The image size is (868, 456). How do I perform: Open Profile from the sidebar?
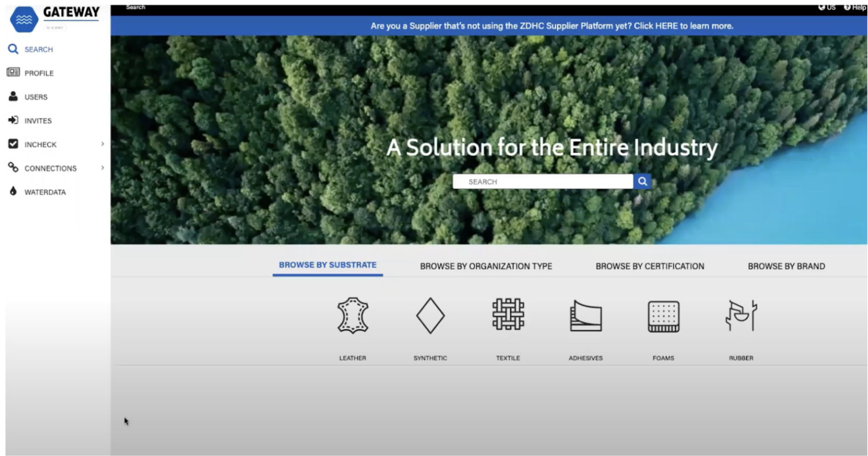click(38, 73)
